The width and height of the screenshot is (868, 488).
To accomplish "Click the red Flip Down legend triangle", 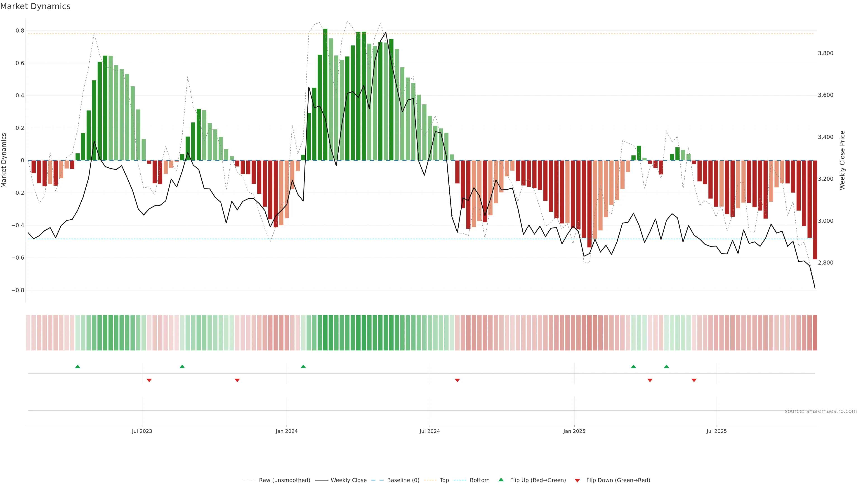I will click(577, 480).
